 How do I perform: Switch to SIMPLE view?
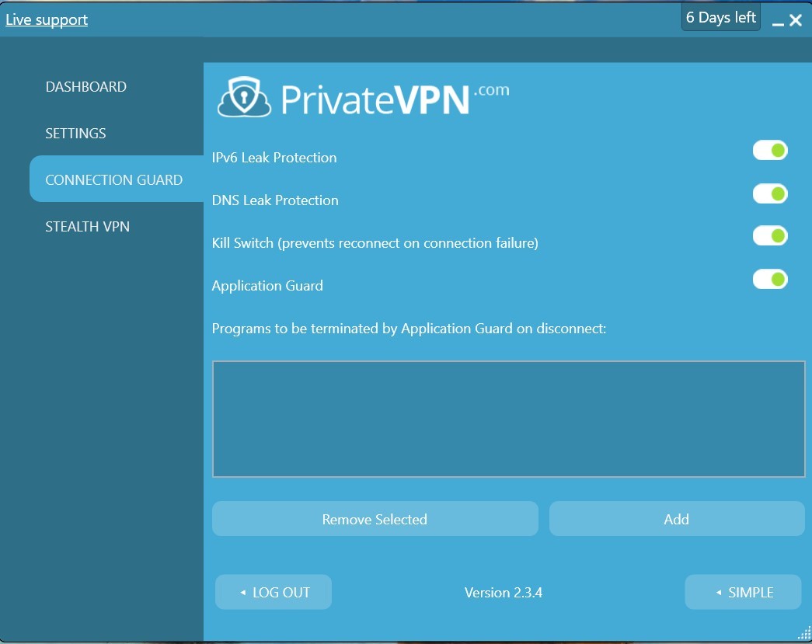(x=743, y=592)
